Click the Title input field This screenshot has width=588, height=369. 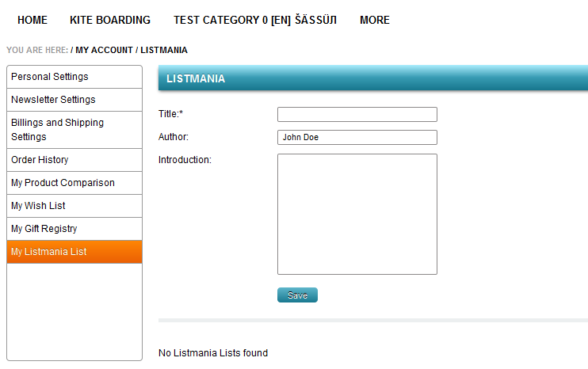pyautogui.click(x=357, y=115)
